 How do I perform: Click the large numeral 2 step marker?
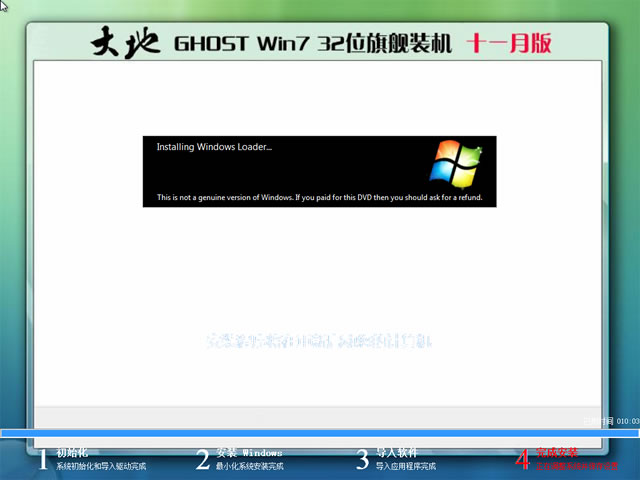pyautogui.click(x=202, y=459)
